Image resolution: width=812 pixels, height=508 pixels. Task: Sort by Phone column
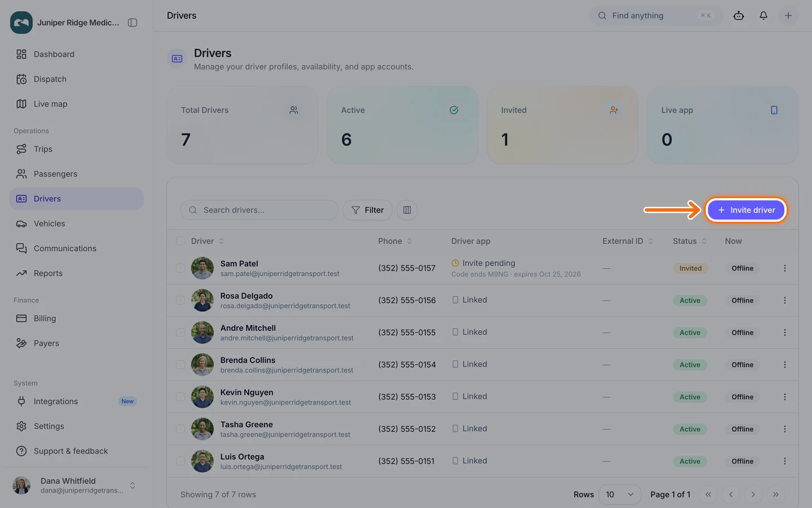(395, 241)
